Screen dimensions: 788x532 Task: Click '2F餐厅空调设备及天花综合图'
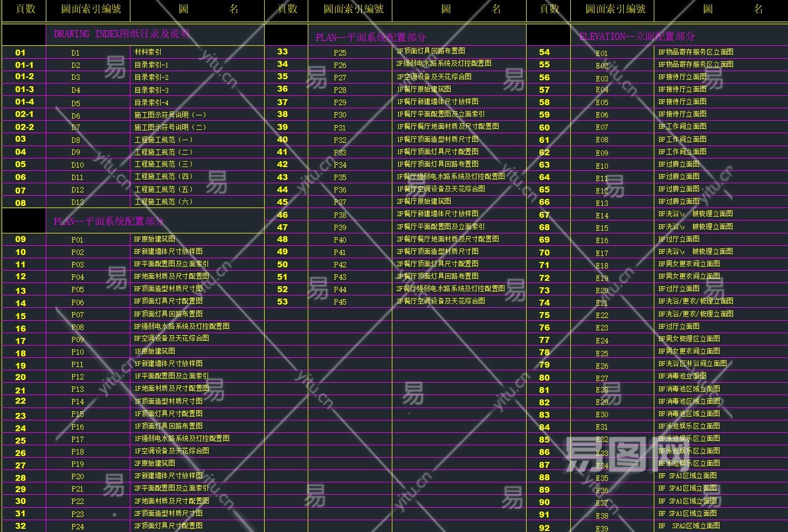(441, 301)
